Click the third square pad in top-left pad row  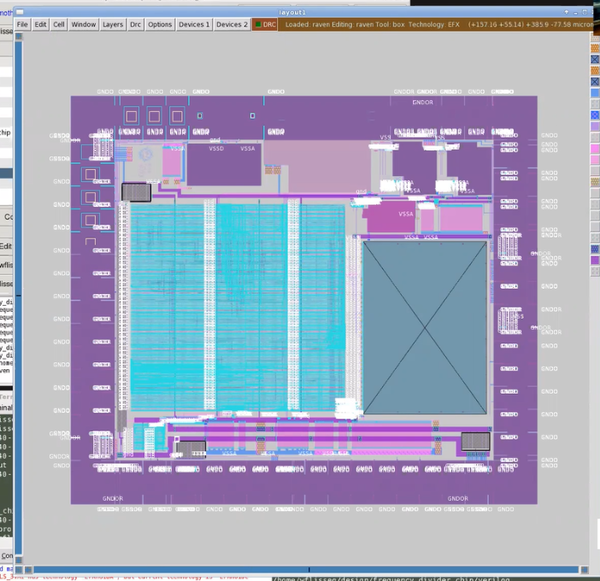coord(177,116)
